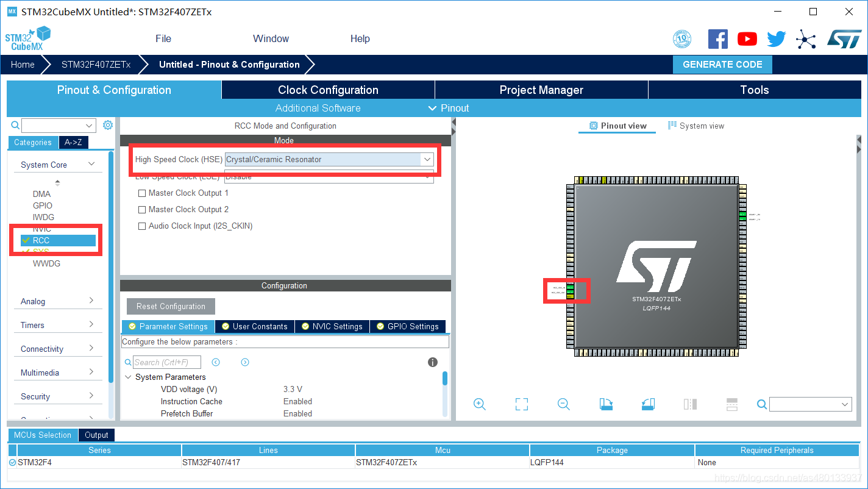868x489 pixels.
Task: Enable Master Clock Output 2 checkbox
Action: click(x=143, y=210)
